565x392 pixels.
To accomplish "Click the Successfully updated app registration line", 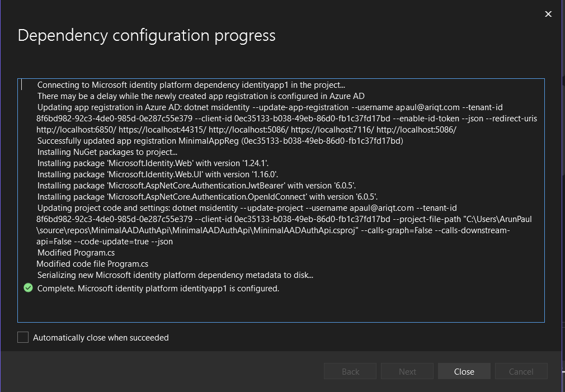I will (220, 140).
